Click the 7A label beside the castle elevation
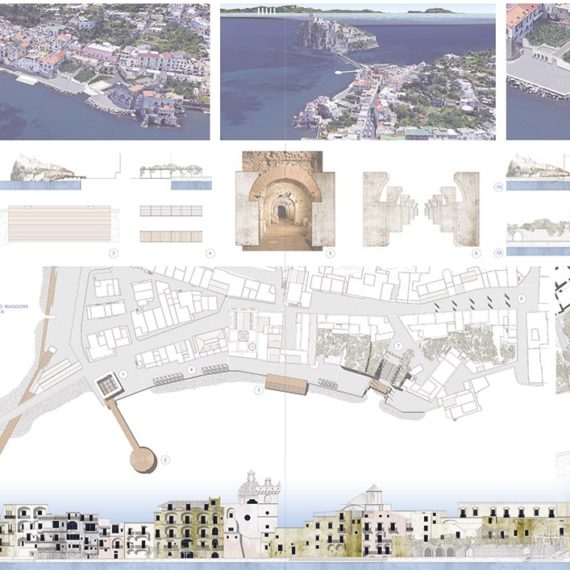The image size is (570, 570). click(x=499, y=188)
